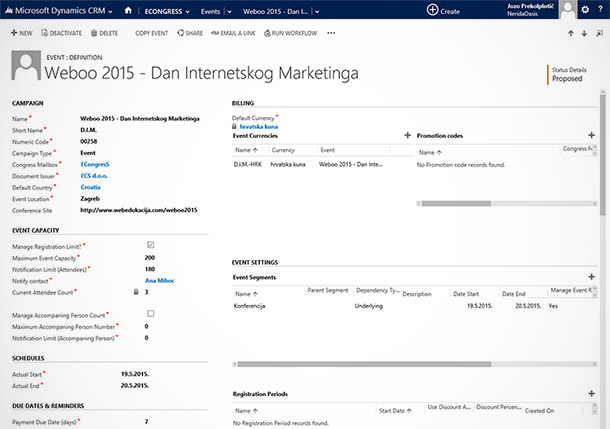This screenshot has width=610, height=429.
Task: Sort Registration Periods by Start Date
Action: [395, 411]
